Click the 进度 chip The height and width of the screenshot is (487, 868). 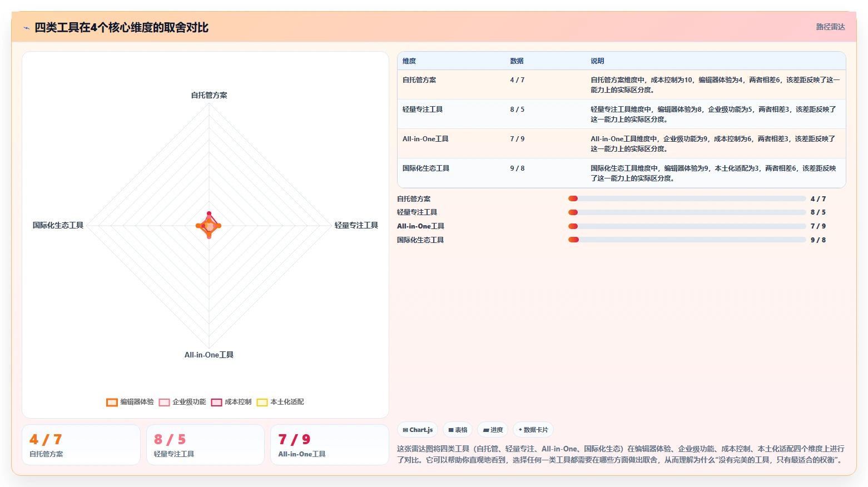click(493, 430)
